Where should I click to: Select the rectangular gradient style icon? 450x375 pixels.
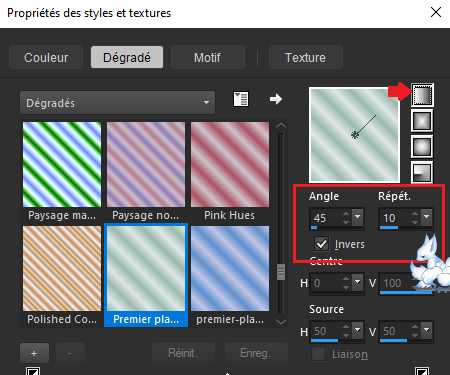[x=422, y=121]
